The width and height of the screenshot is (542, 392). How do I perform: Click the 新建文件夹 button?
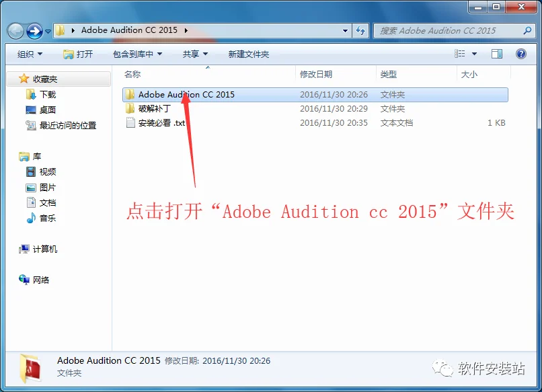pos(249,54)
